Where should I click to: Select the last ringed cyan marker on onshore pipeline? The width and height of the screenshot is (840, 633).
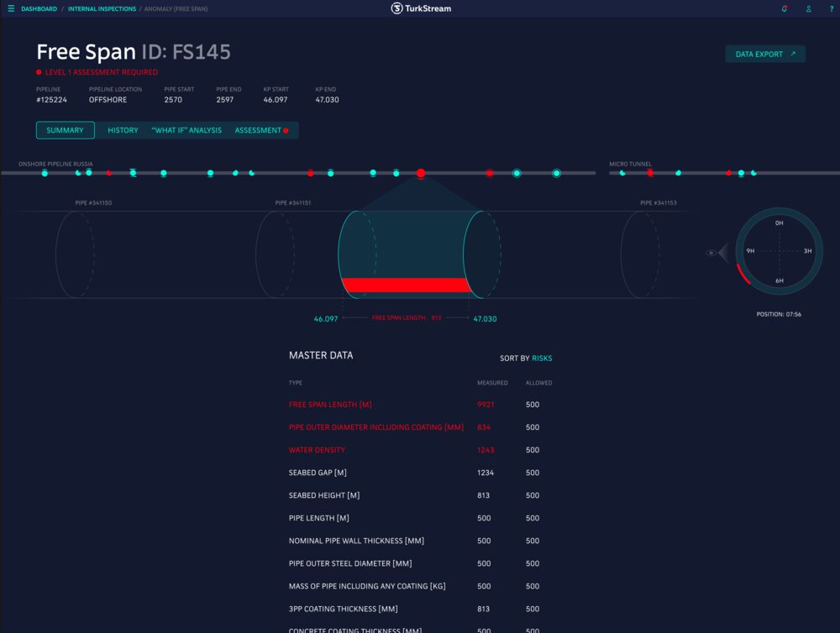pyautogui.click(x=556, y=173)
